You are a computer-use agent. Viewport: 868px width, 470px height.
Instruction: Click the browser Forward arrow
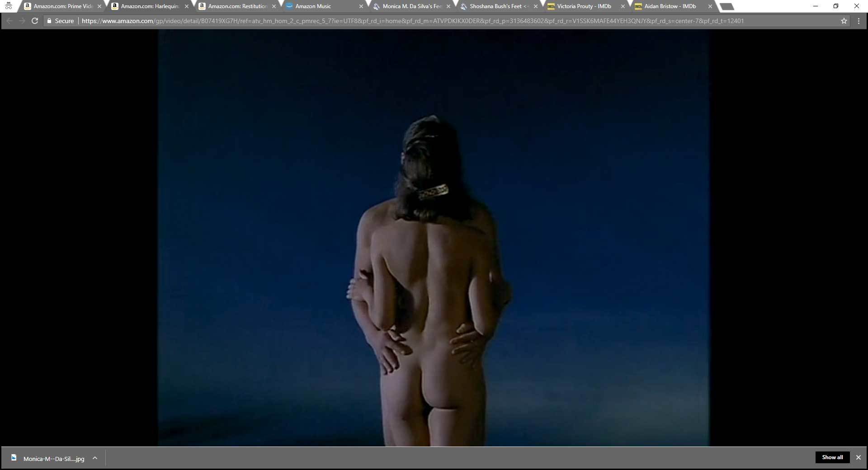[22, 21]
